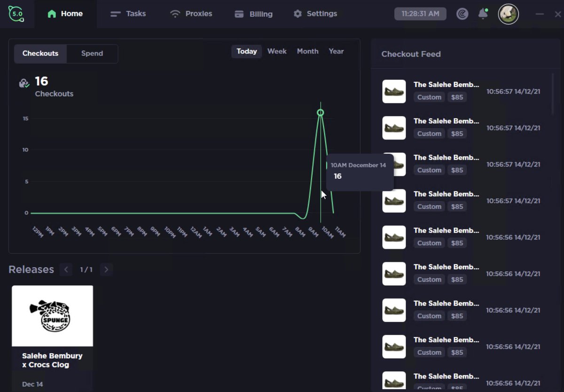Switch to the Billing tab

[x=254, y=14]
